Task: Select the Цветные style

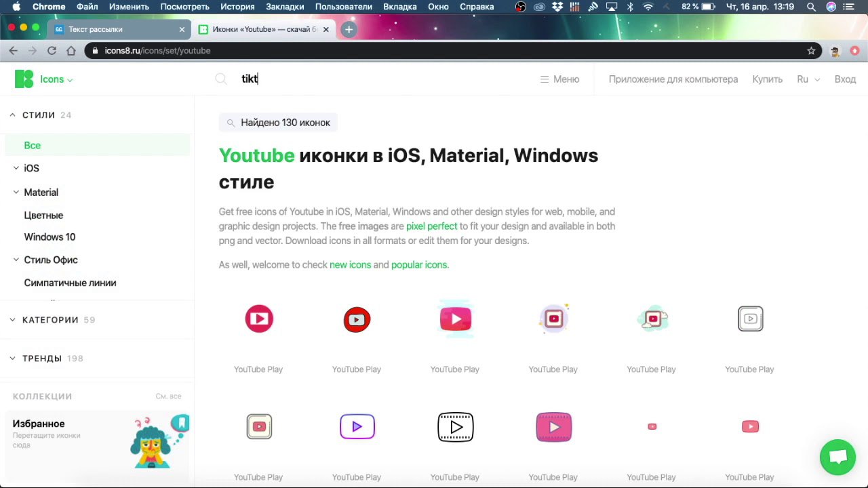Action: tap(43, 216)
